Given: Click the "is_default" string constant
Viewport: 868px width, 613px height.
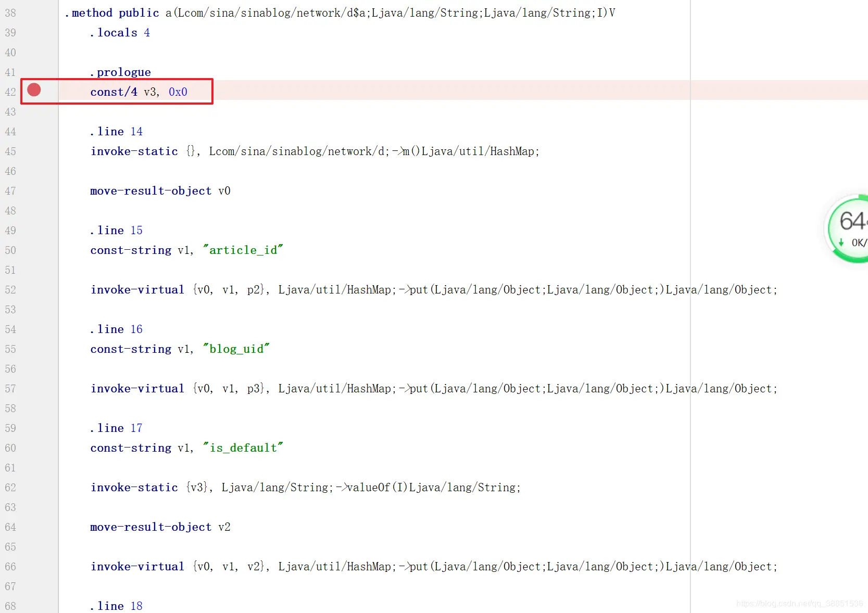Looking at the screenshot, I should click(243, 448).
